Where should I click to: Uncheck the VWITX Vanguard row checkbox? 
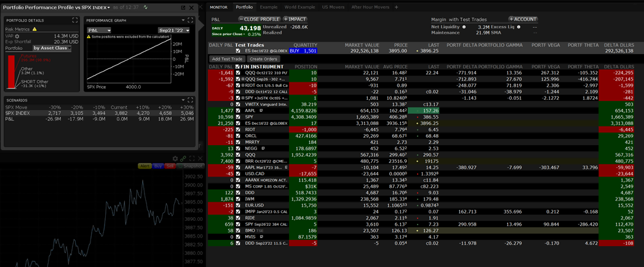coord(238,105)
